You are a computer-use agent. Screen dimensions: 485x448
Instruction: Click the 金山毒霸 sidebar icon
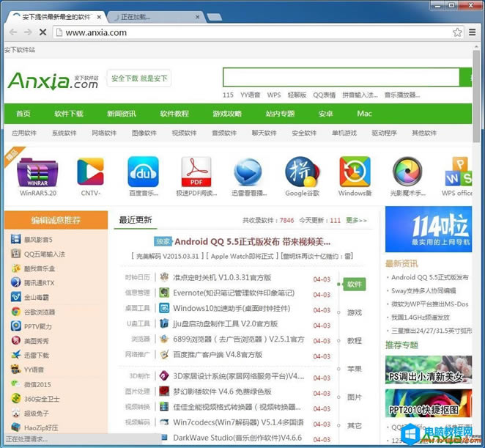(16, 297)
